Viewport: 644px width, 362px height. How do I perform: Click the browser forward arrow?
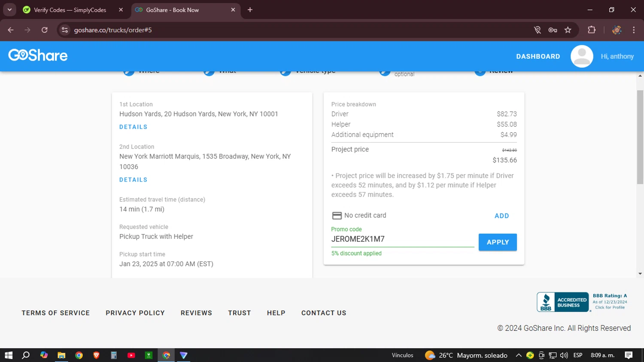pos(27,30)
